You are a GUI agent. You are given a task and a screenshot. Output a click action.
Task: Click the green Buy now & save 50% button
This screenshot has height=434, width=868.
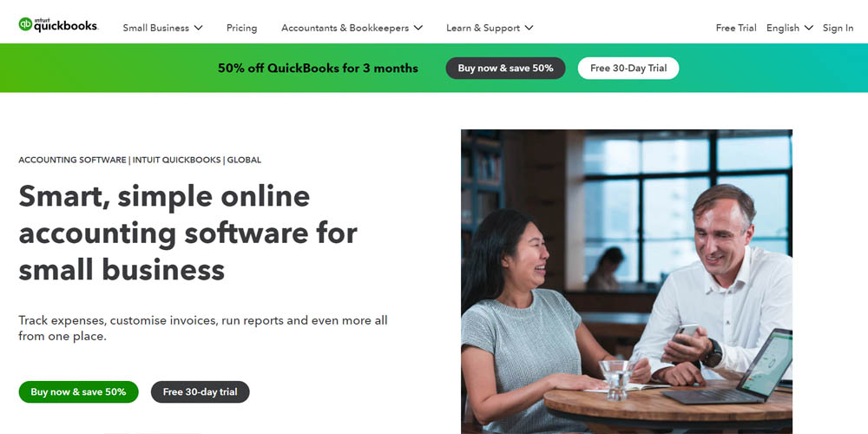(79, 392)
